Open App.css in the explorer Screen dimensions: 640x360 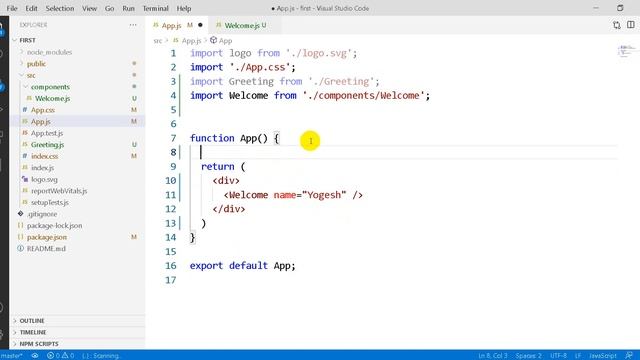coord(42,110)
